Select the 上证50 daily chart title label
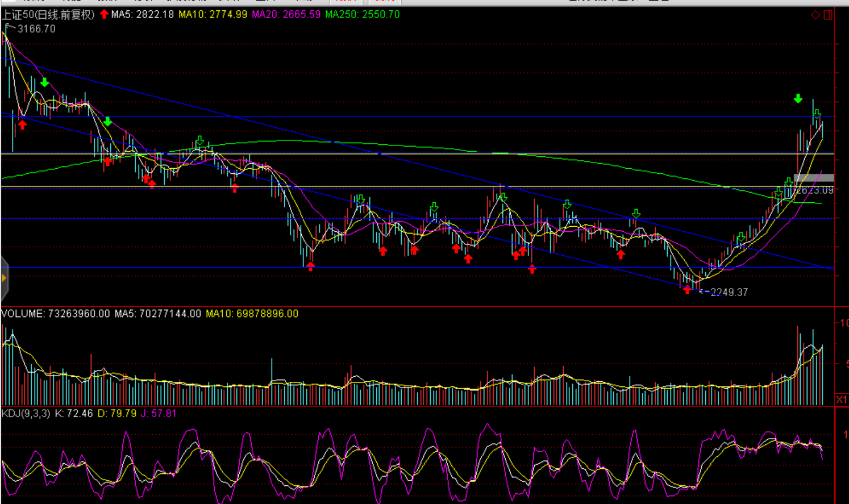This screenshot has width=849, height=504. (x=48, y=15)
